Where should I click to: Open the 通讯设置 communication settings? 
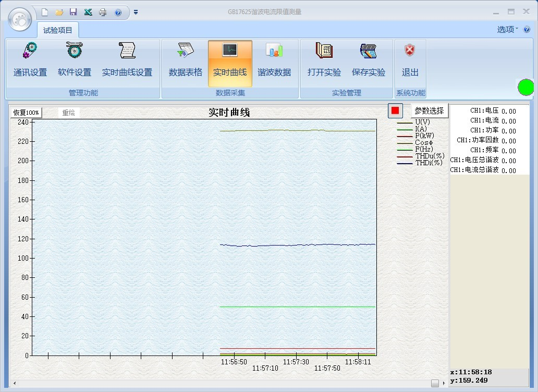click(30, 62)
